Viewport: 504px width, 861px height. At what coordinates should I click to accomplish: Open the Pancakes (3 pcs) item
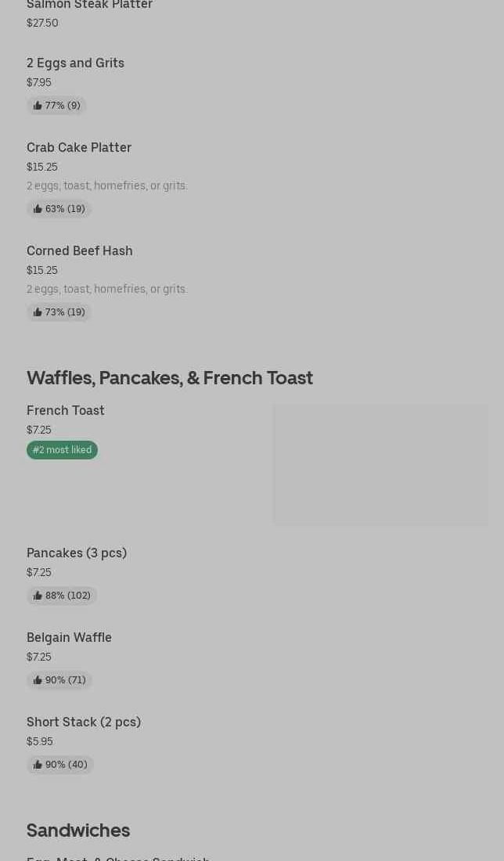coord(77,553)
